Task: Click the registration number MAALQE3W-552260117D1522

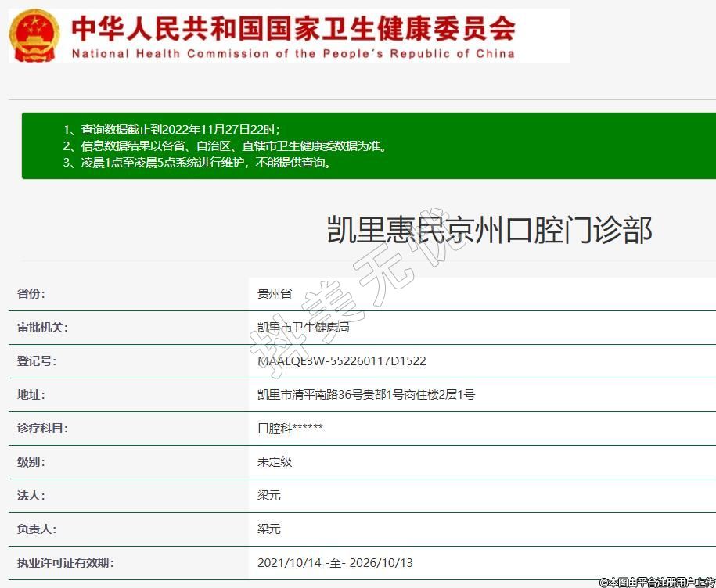Action: (x=341, y=361)
